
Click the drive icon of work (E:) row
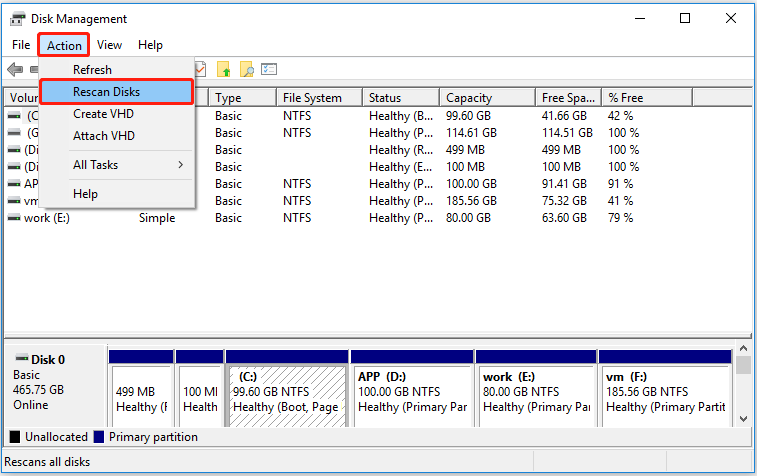14,218
